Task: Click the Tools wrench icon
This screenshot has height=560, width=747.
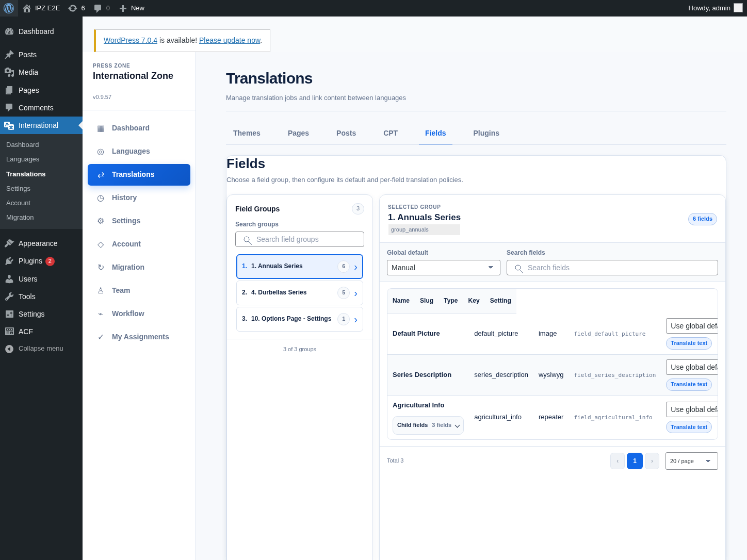Action: [9, 297]
